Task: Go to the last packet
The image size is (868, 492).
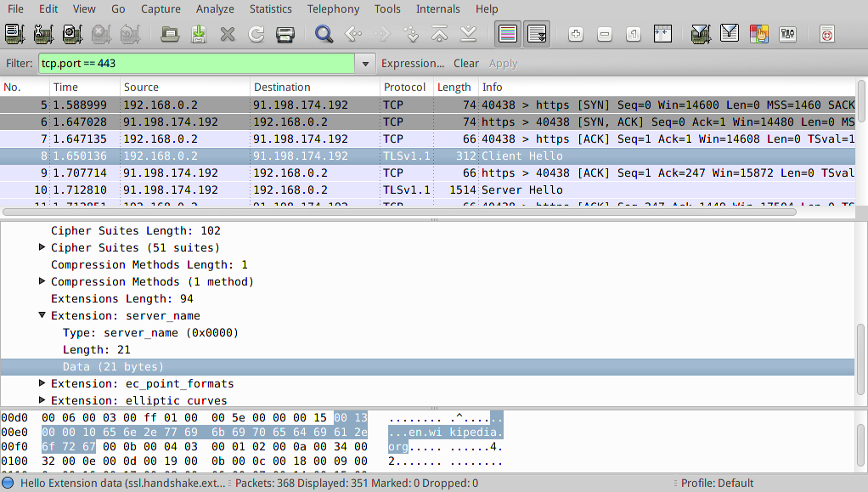Action: coord(468,34)
